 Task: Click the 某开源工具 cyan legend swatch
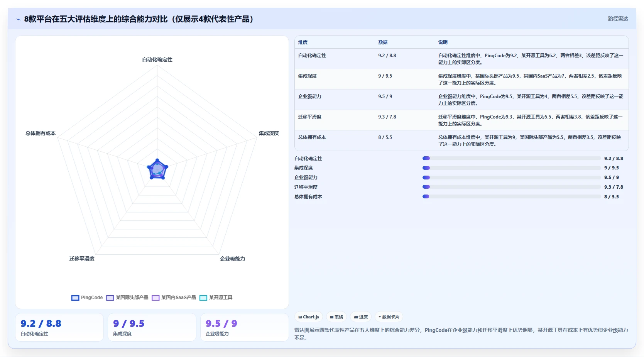pos(203,298)
